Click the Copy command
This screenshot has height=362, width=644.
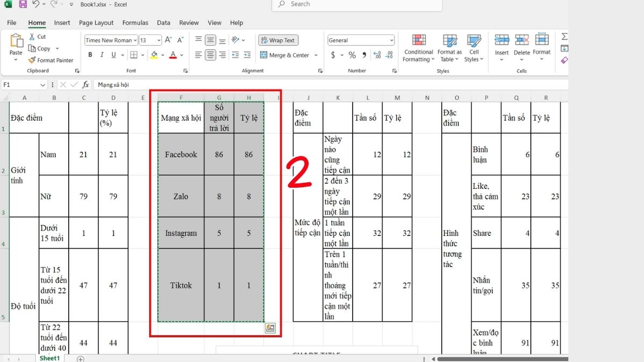(39, 48)
